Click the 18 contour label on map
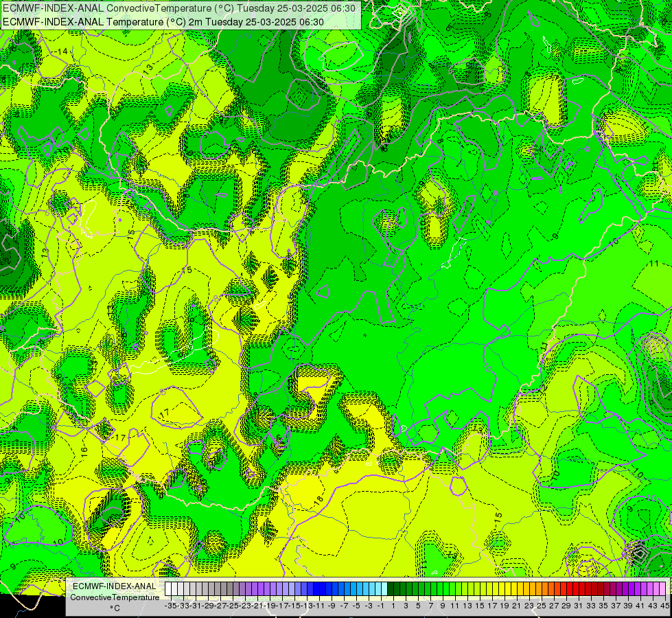Screen dimensions: 672x618 pos(319,500)
